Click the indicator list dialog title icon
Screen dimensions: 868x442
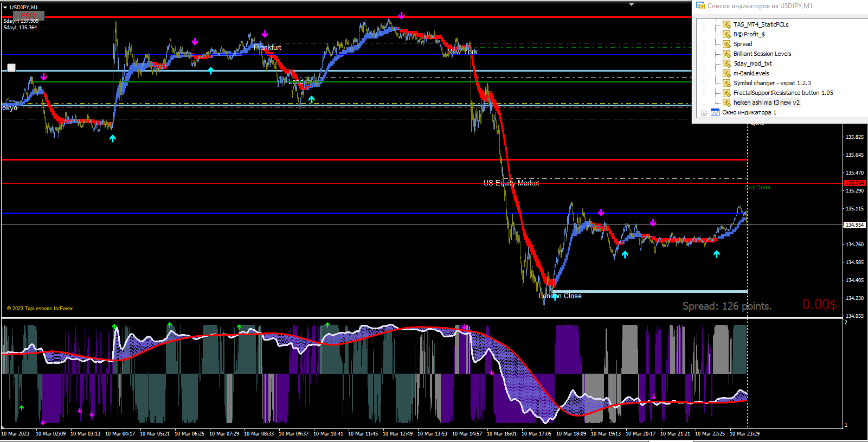(x=700, y=5)
